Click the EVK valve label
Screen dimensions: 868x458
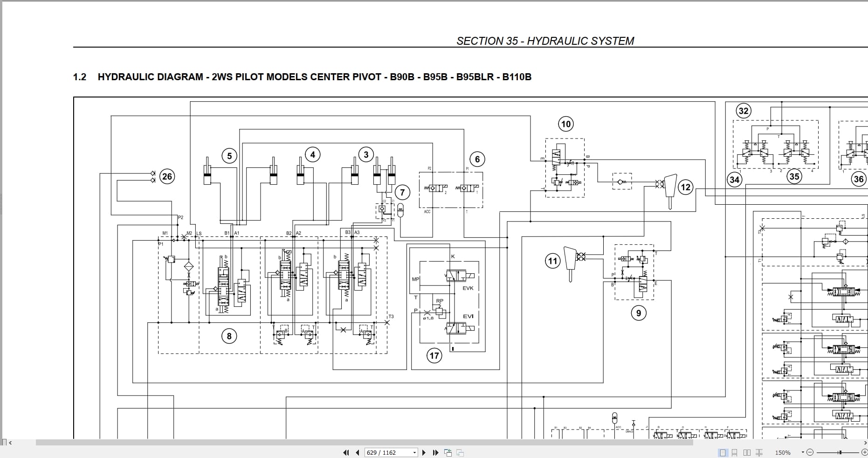point(468,288)
